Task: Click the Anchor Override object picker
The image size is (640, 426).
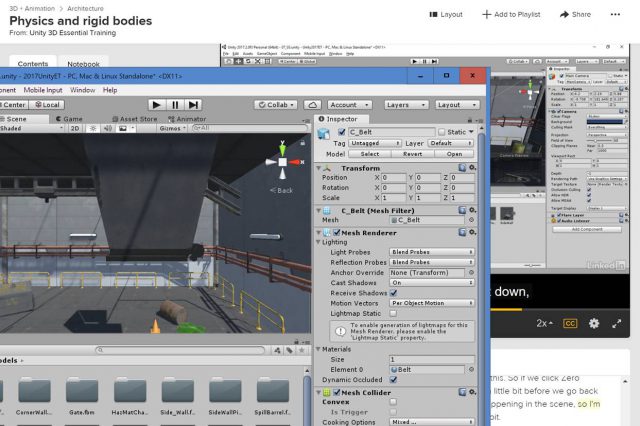Action: click(471, 273)
